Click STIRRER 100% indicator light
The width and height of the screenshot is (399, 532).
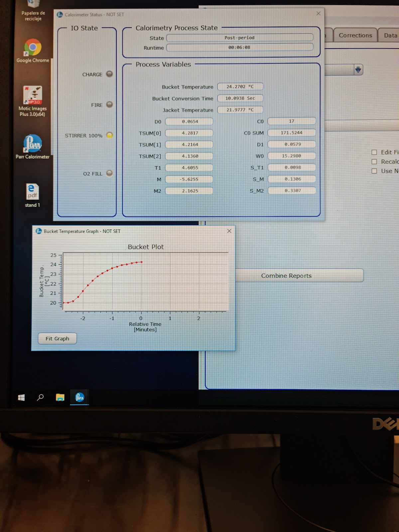[x=109, y=135]
